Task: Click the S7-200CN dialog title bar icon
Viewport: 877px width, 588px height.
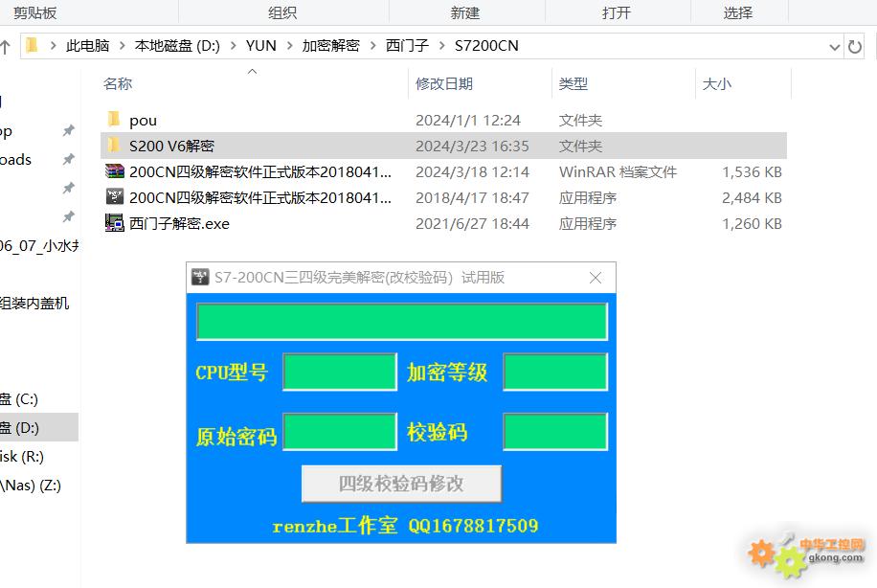Action: click(200, 277)
